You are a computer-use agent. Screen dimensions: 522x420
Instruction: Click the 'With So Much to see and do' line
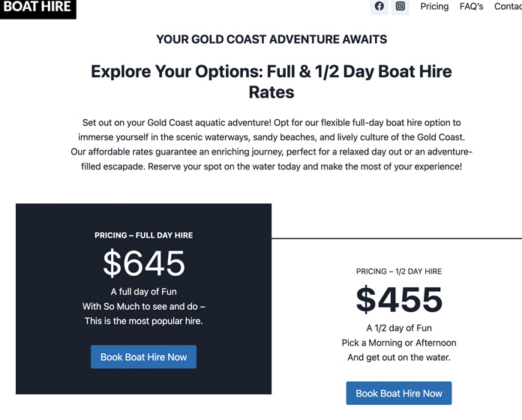coord(143,307)
